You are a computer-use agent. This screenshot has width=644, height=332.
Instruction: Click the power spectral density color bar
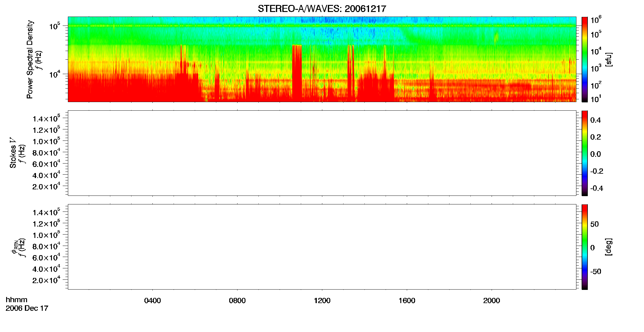click(x=585, y=59)
